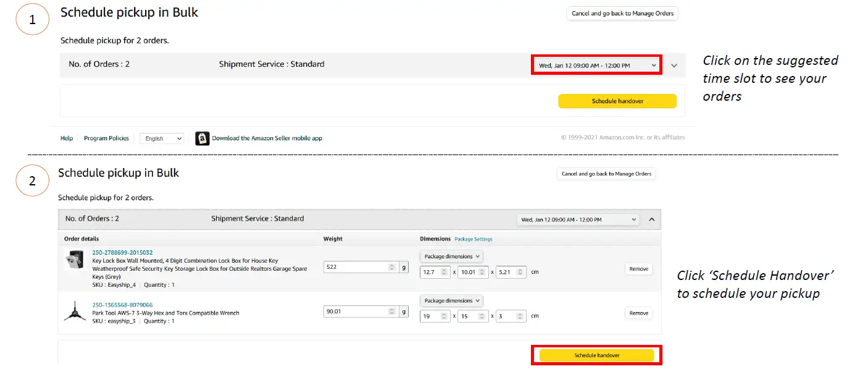Click Schedule handover in the top section
This screenshot has height=377, width=868.
click(x=617, y=101)
